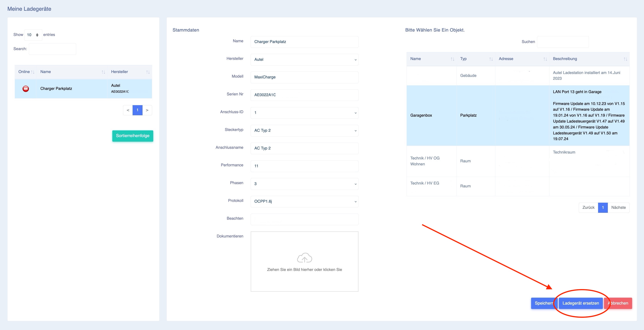644x330 pixels.
Task: Click Ladegerät ersetzen button
Action: [580, 303]
